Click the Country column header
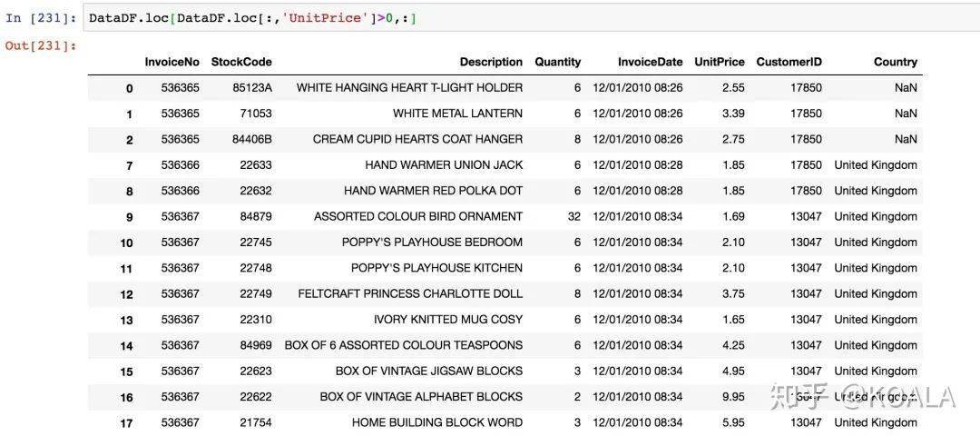 pos(895,62)
